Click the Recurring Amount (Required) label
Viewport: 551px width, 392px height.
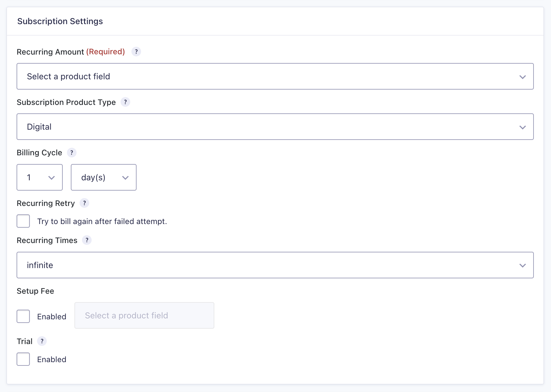coord(71,52)
